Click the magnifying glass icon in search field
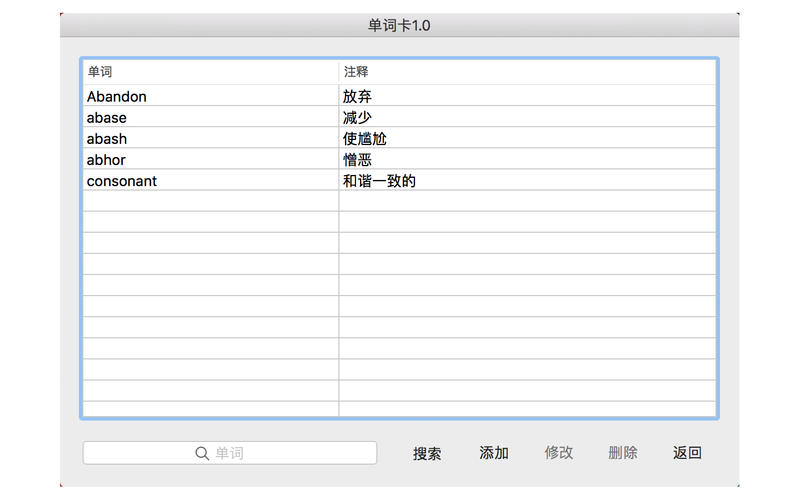 click(202, 453)
